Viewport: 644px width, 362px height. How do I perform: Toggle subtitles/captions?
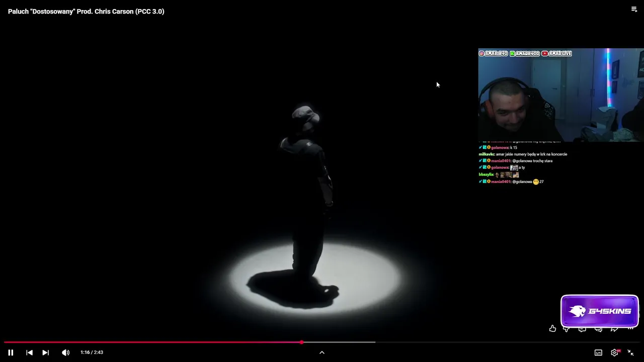[x=598, y=353]
